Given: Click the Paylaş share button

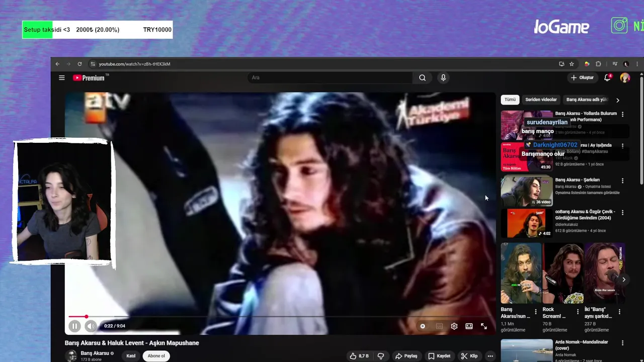Looking at the screenshot, I should [406, 356].
